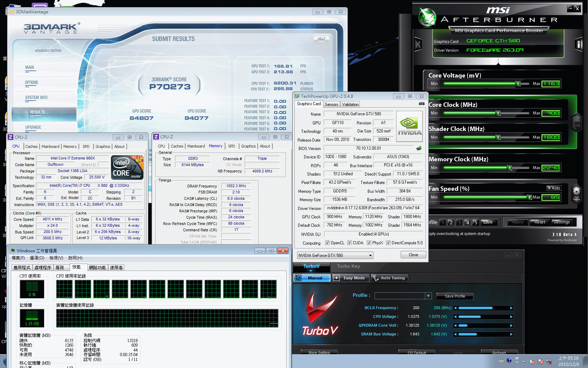The width and height of the screenshot is (588, 368).
Task: Click the BIOS save icon in GPU-Z
Action: (x=419, y=148)
